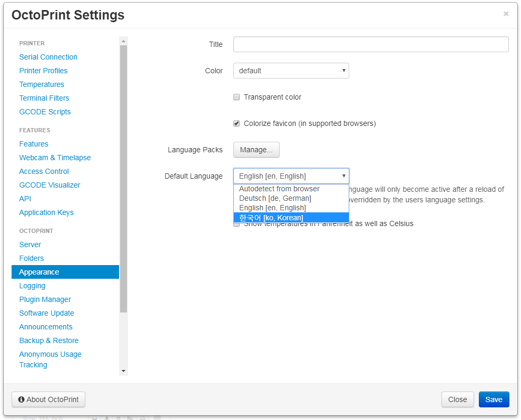Go to Printer Profiles section
521x420 pixels.
coord(43,71)
